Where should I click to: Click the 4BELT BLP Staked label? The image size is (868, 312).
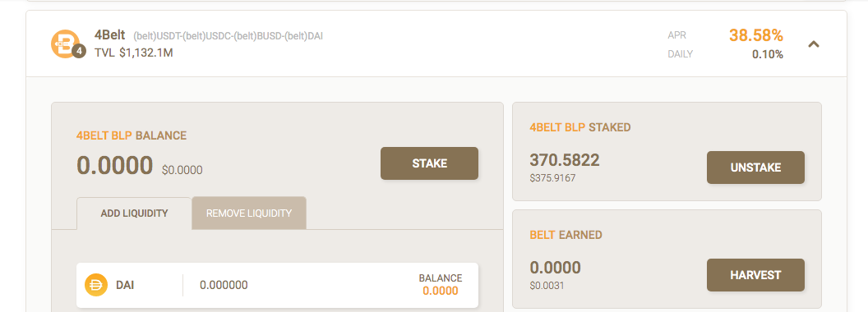(x=580, y=127)
